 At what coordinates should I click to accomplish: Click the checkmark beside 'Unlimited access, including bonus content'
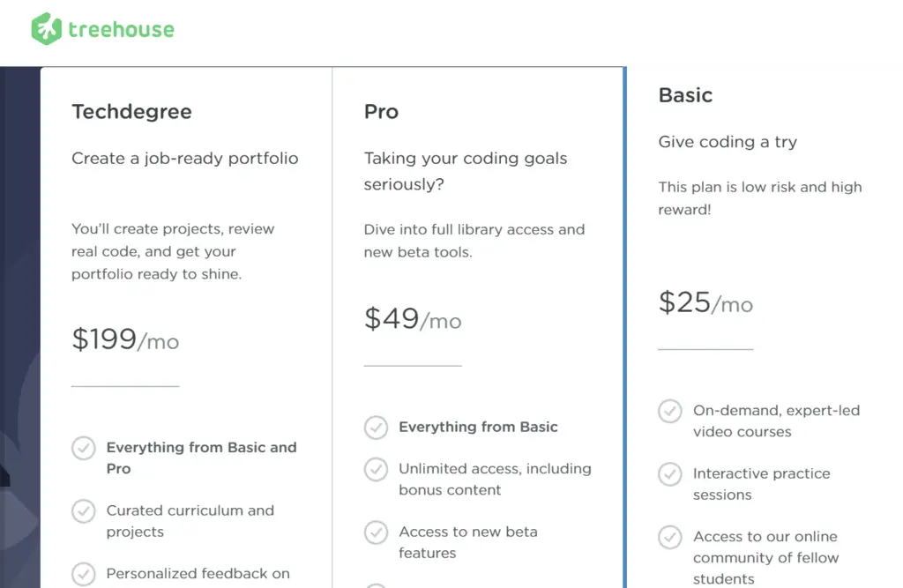coord(376,470)
